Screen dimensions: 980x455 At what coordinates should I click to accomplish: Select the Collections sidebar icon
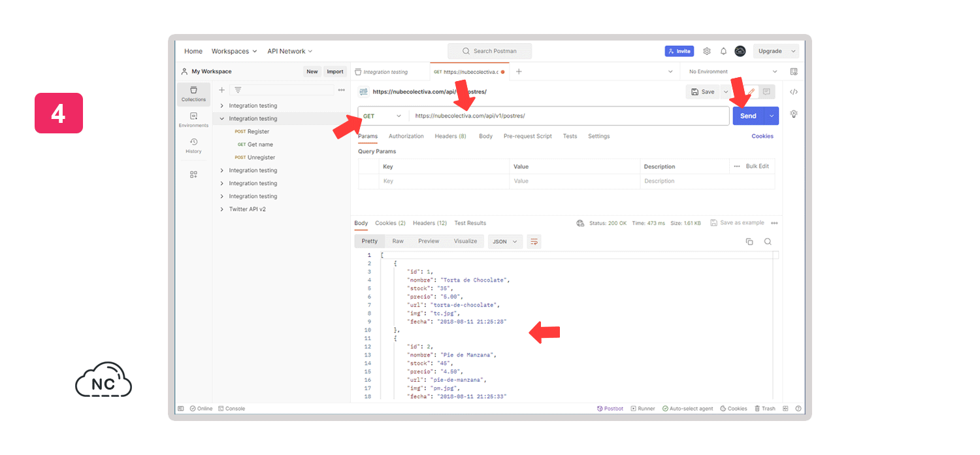(193, 93)
